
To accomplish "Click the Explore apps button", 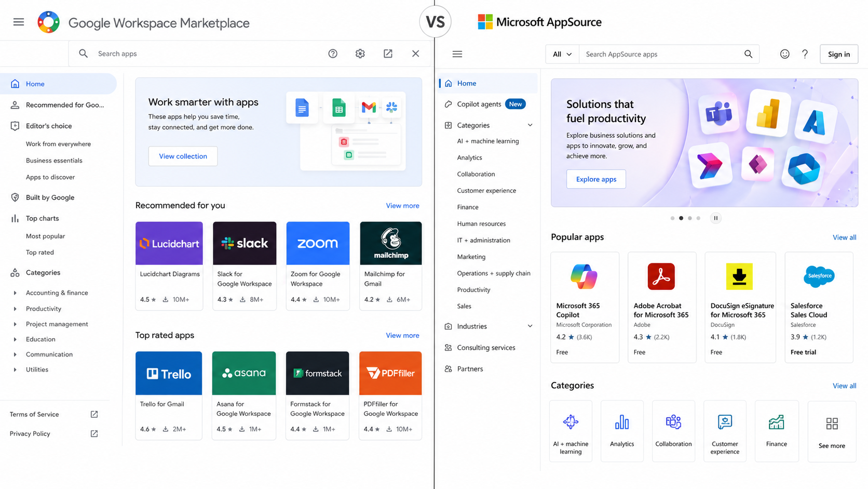I will 596,179.
